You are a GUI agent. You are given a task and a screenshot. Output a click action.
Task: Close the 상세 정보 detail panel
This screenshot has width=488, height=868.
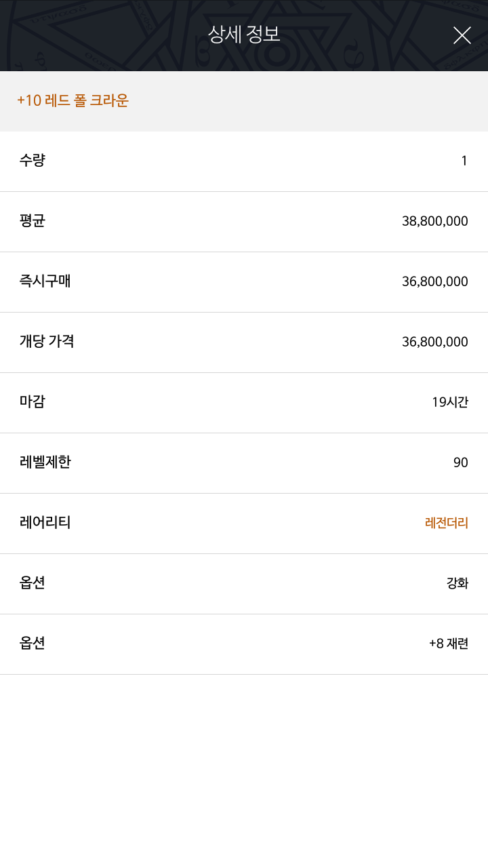coord(462,35)
